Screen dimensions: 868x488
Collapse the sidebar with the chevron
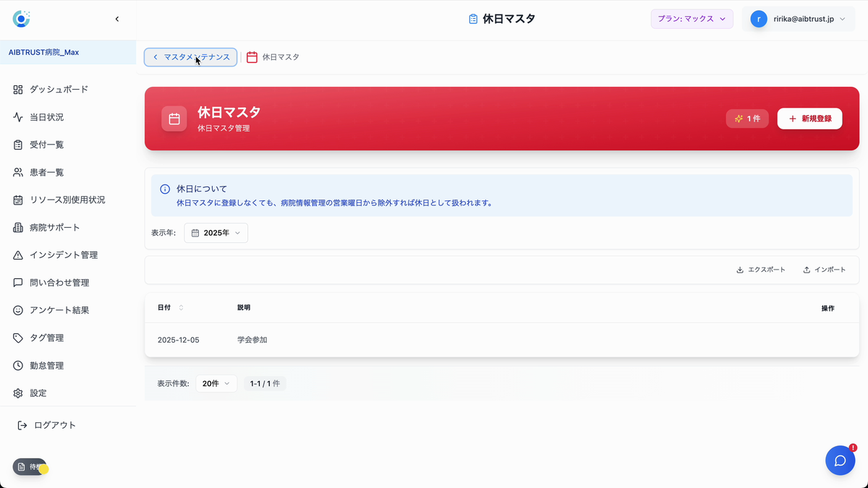coord(117,19)
